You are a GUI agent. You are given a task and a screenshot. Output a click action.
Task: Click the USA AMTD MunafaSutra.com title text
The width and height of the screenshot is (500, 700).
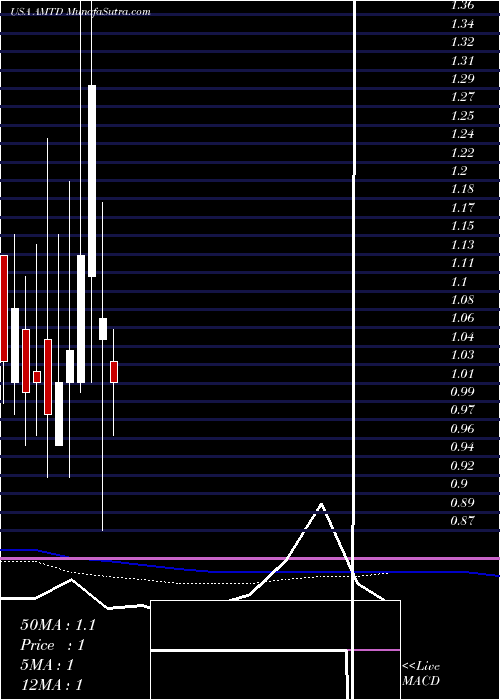[81, 12]
